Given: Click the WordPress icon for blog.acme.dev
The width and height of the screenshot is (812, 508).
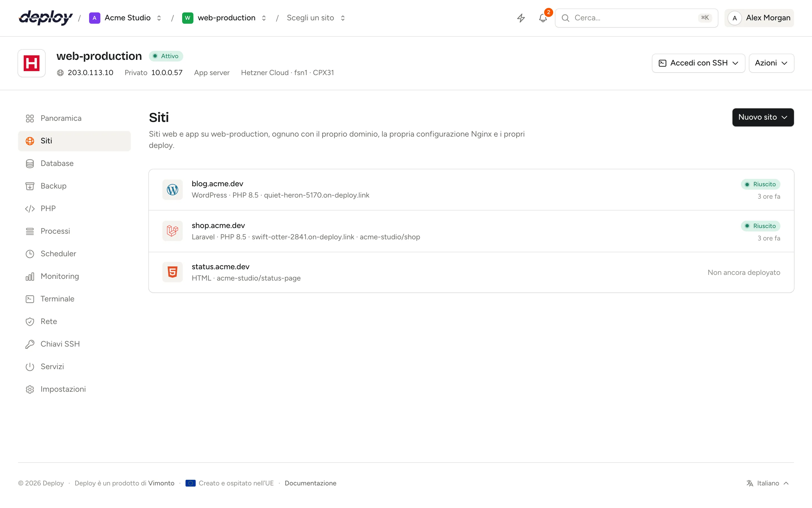Looking at the screenshot, I should (173, 189).
